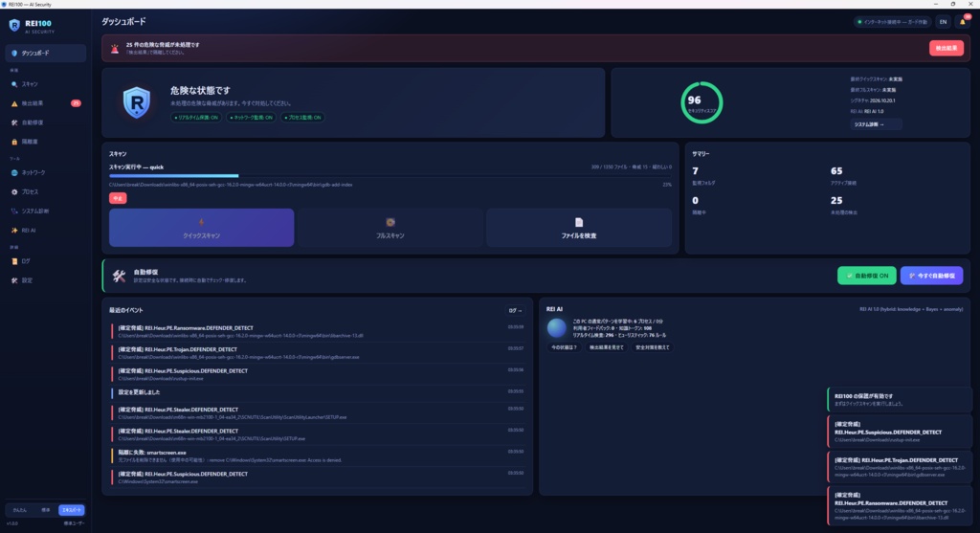The image size is (980, 533).
Task: Open the ログ → link in recent events
Action: tap(515, 311)
